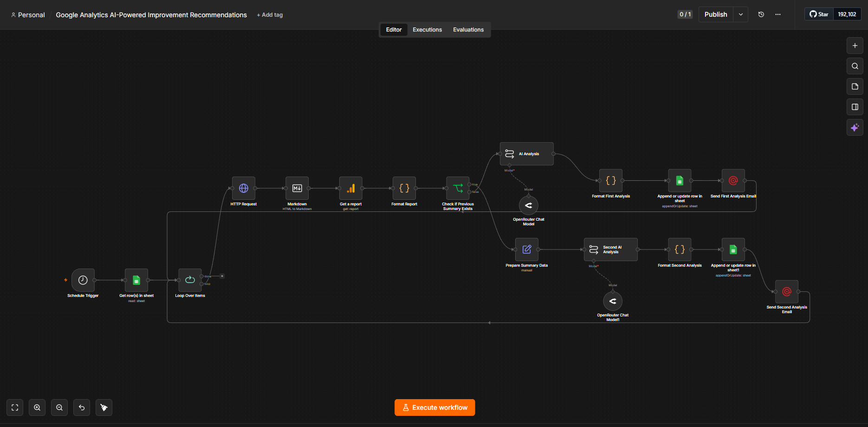
Task: Click the Prepare Summary Data edit node
Action: (527, 250)
